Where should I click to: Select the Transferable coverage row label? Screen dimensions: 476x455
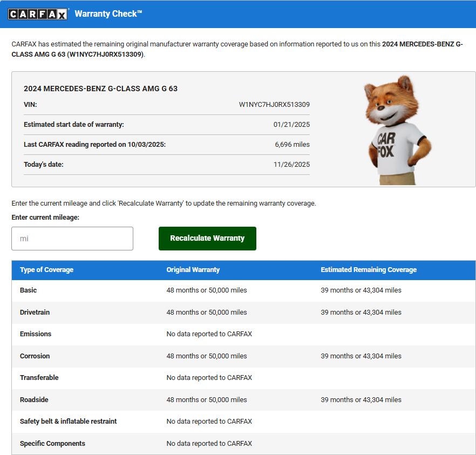click(39, 378)
